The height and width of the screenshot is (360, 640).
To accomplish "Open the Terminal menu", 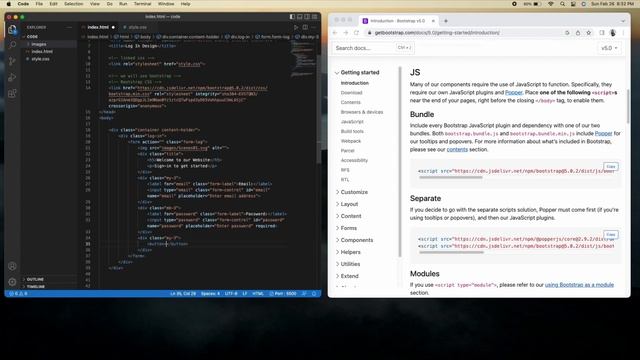I will coord(142,4).
